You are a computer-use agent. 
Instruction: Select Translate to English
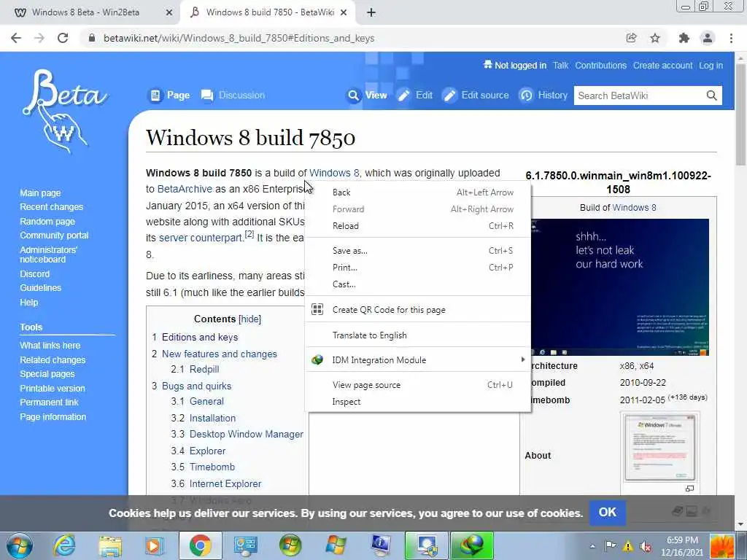[x=417, y=335]
